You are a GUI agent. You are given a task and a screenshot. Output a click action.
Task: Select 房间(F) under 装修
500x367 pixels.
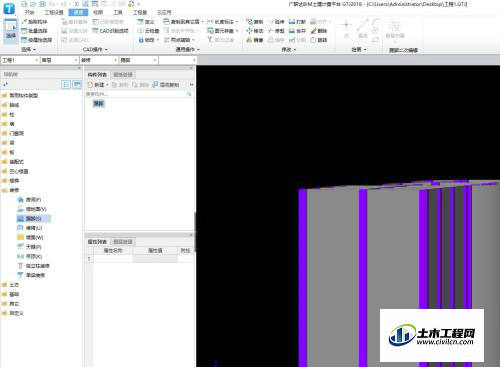(29, 200)
